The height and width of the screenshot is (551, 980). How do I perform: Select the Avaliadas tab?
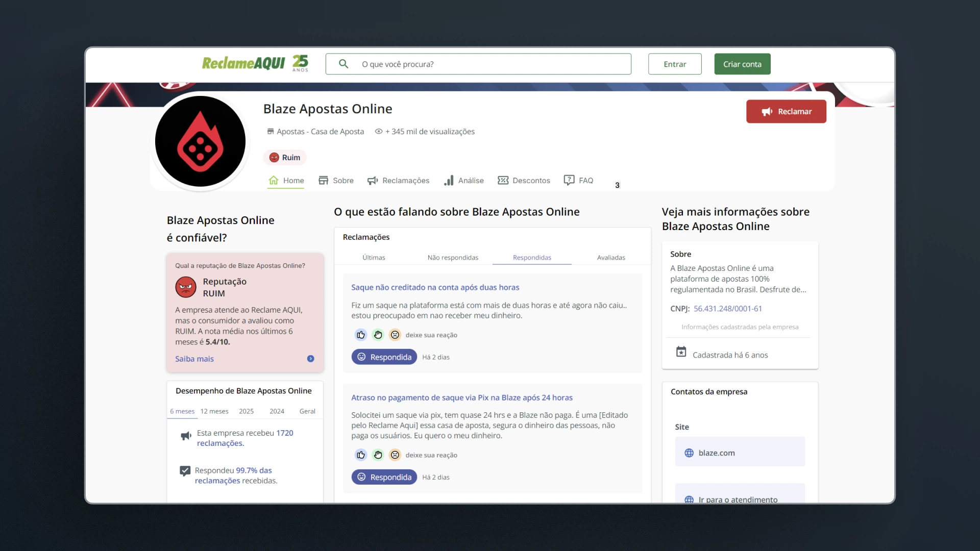[x=611, y=258]
